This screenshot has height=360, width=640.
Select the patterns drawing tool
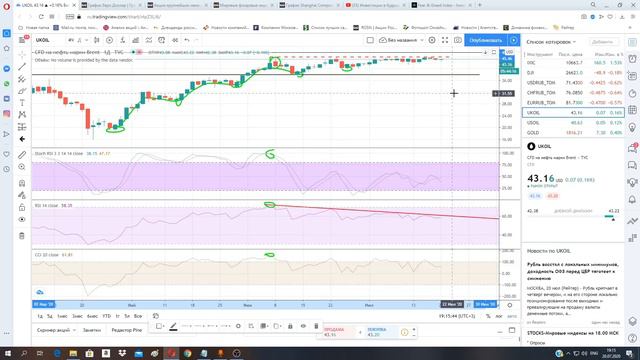coord(22,115)
